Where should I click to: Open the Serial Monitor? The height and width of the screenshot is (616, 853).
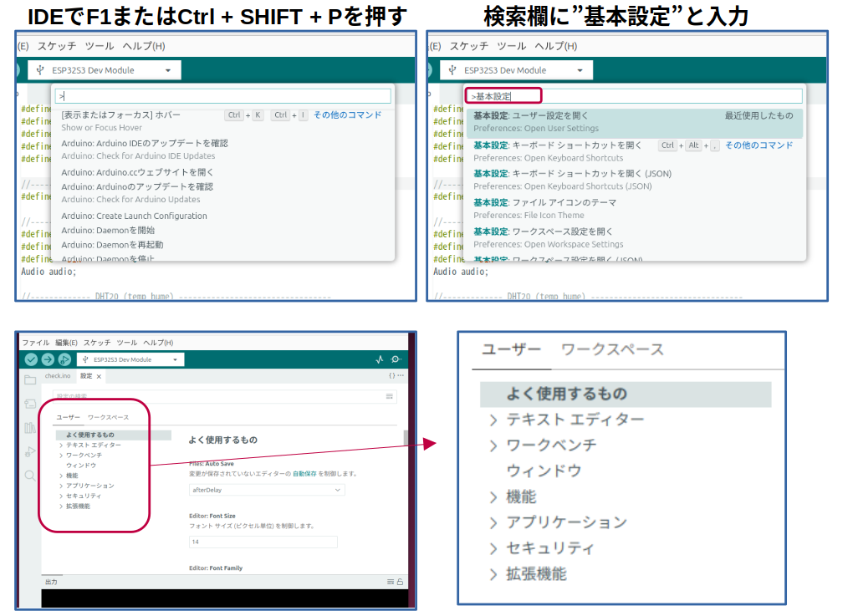point(396,359)
